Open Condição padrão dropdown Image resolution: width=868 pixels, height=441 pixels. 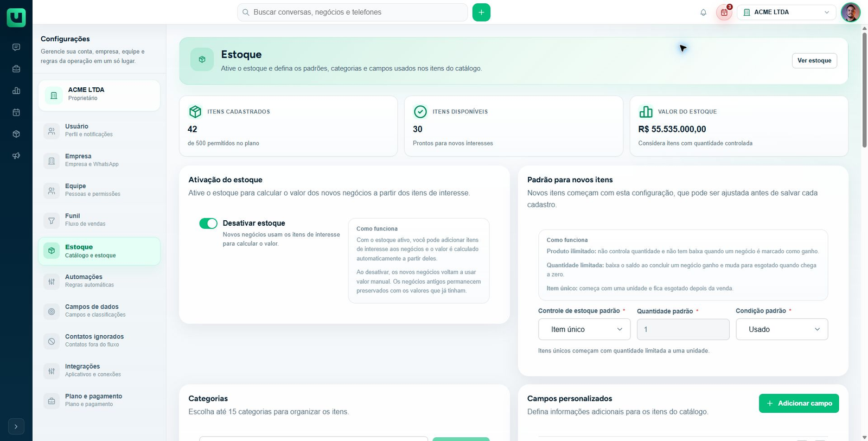click(x=782, y=329)
